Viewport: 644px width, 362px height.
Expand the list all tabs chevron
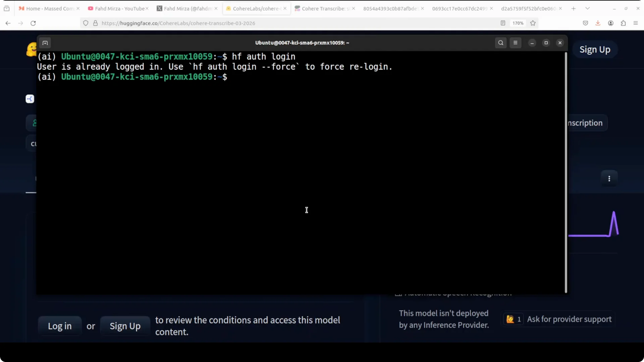(x=588, y=8)
